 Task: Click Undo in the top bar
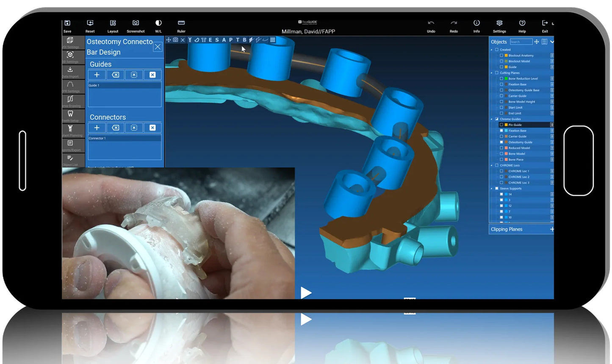pyautogui.click(x=431, y=25)
